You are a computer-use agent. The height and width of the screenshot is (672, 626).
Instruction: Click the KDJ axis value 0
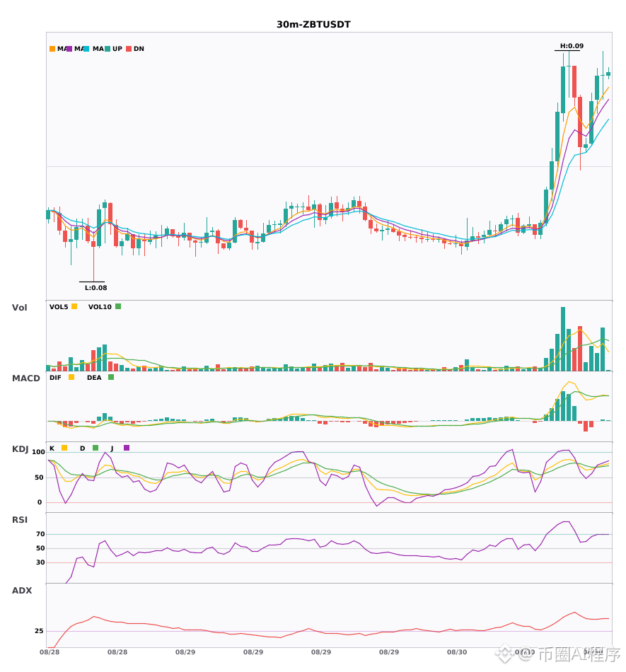[40, 502]
